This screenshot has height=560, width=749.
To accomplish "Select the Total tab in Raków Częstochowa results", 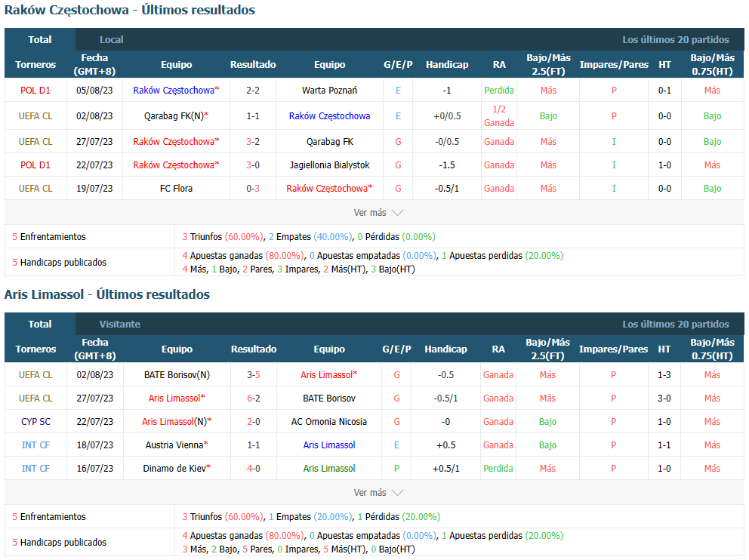I will coord(40,40).
